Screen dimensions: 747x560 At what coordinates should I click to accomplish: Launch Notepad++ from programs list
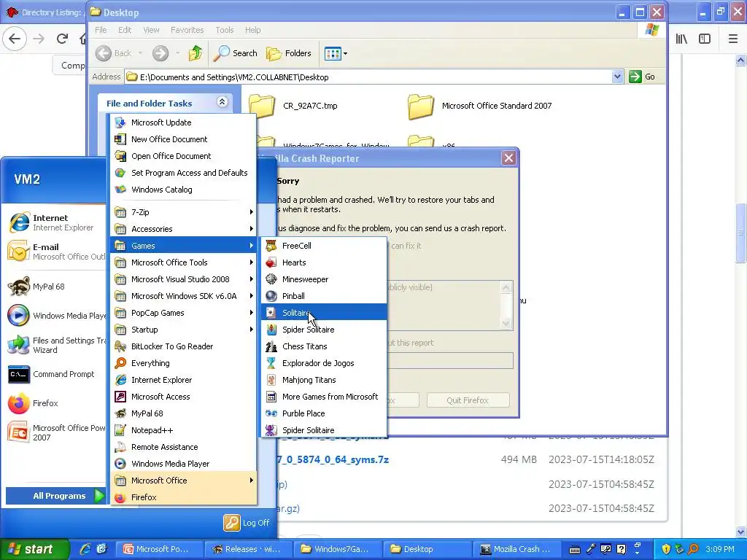[183, 430]
